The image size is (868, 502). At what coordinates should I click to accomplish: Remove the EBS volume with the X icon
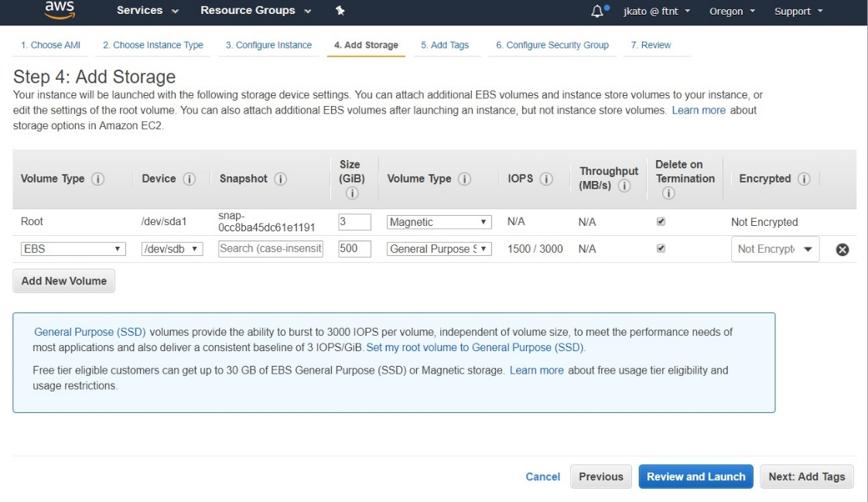tap(842, 248)
